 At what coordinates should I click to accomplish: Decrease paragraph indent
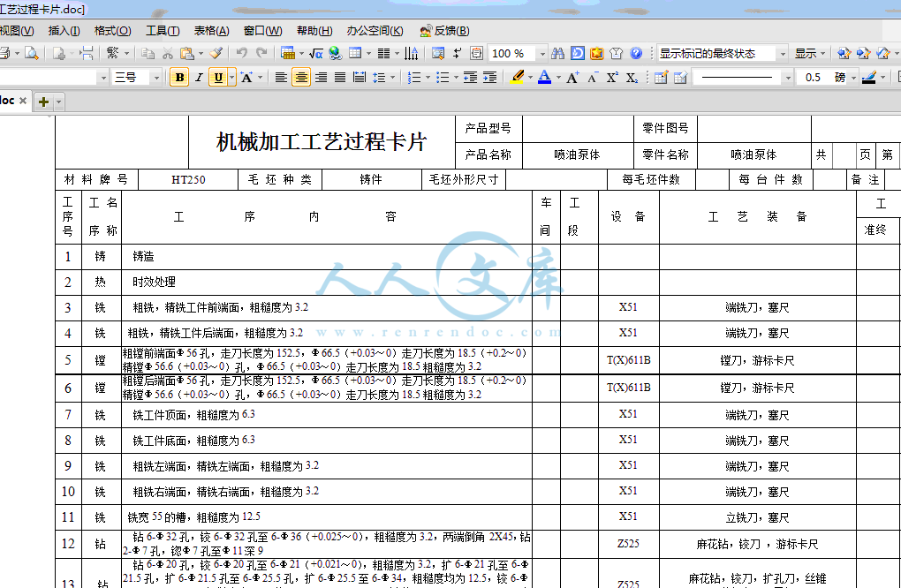pyautogui.click(x=470, y=78)
